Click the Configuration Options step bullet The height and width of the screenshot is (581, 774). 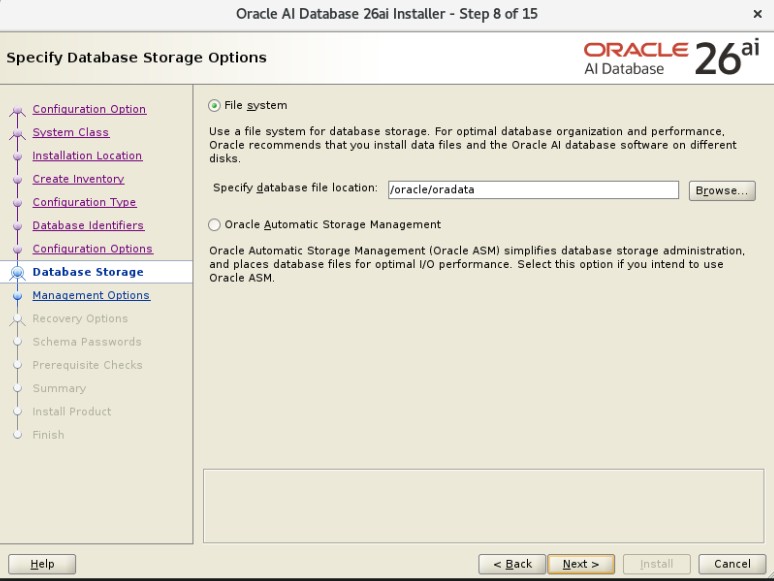(18, 249)
